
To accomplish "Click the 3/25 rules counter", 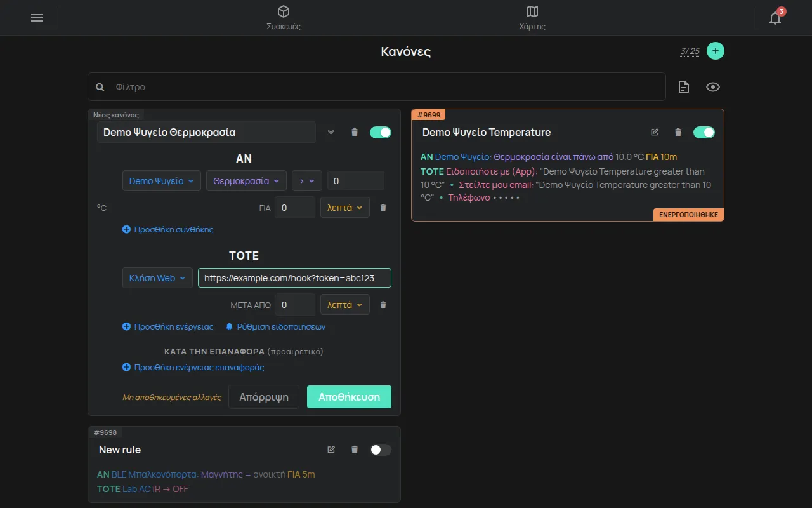I will [690, 51].
